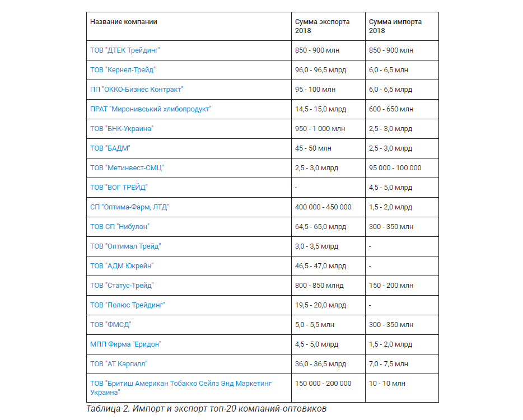Click the "Сумма экспорта 2018" column header

point(322,26)
